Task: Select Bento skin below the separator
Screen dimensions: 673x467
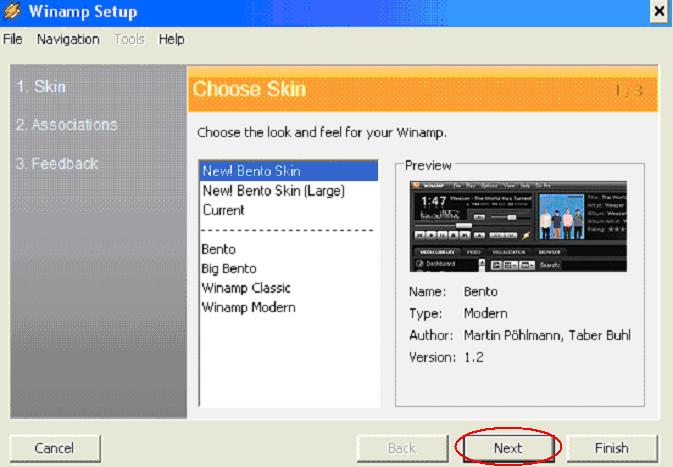Action: tap(289, 249)
